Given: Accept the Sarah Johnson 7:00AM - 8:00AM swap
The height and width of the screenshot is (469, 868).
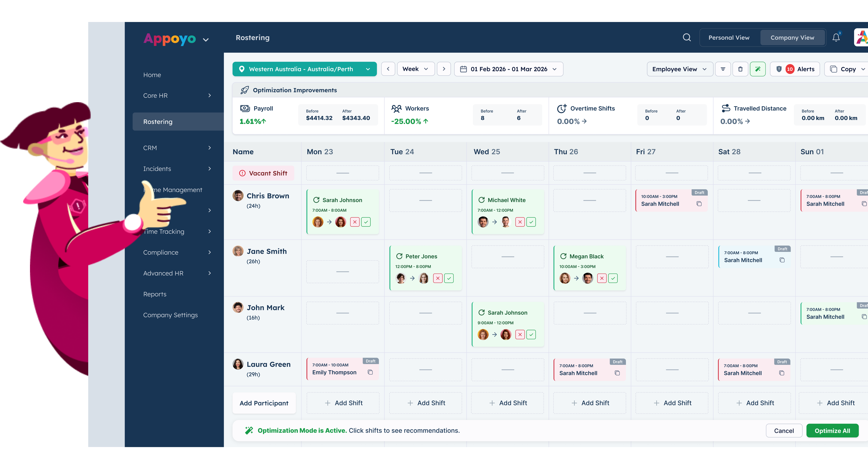Looking at the screenshot, I should tap(366, 222).
